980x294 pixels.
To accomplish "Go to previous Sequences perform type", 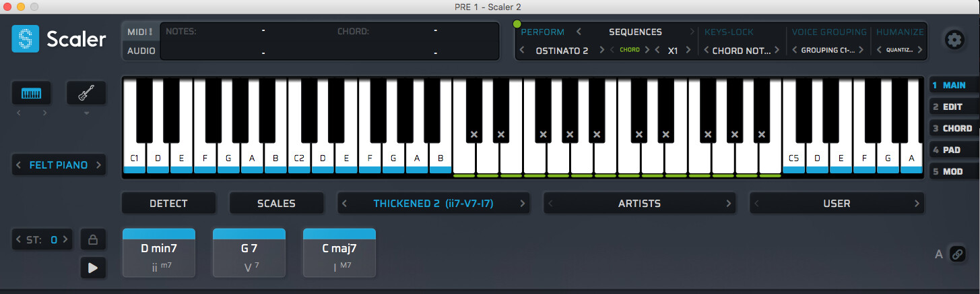I will (578, 32).
